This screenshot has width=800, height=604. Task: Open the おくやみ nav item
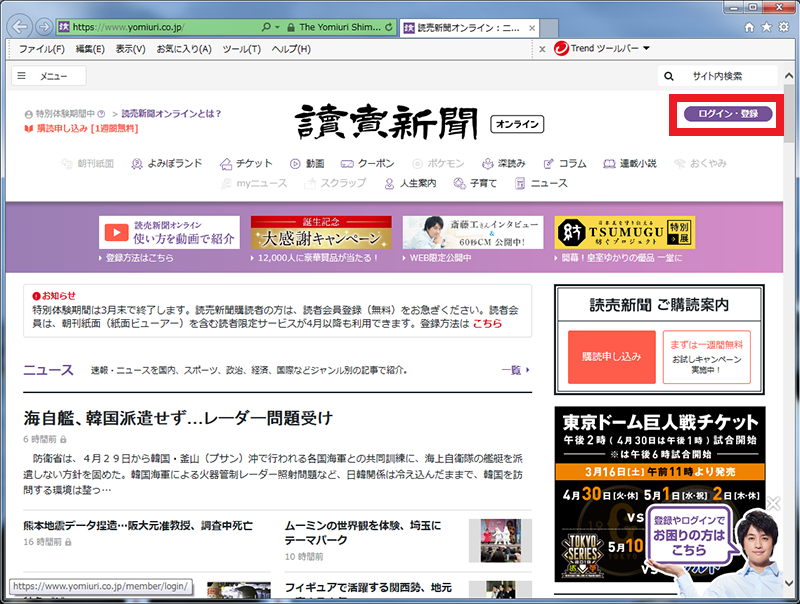point(700,163)
